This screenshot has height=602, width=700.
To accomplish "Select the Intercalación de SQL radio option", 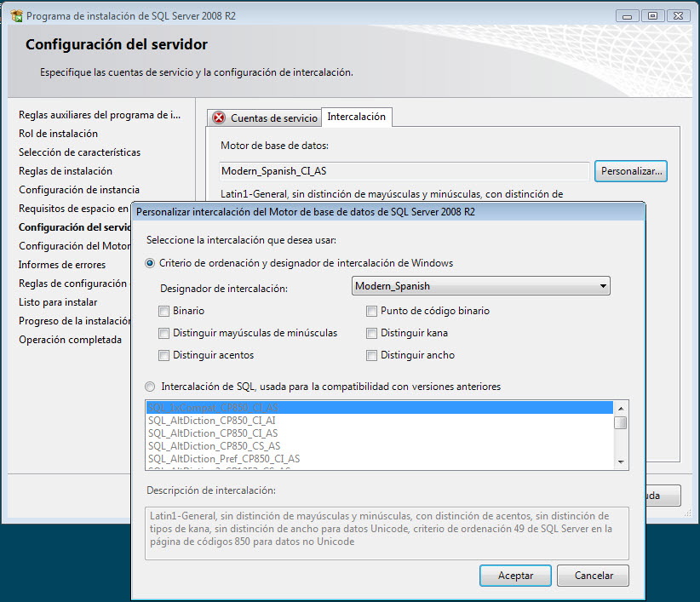I will pos(150,387).
